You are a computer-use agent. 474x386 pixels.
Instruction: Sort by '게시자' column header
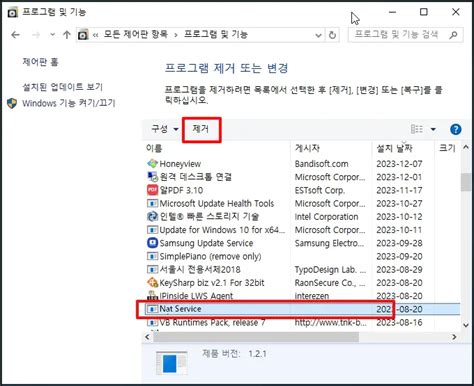coord(307,148)
